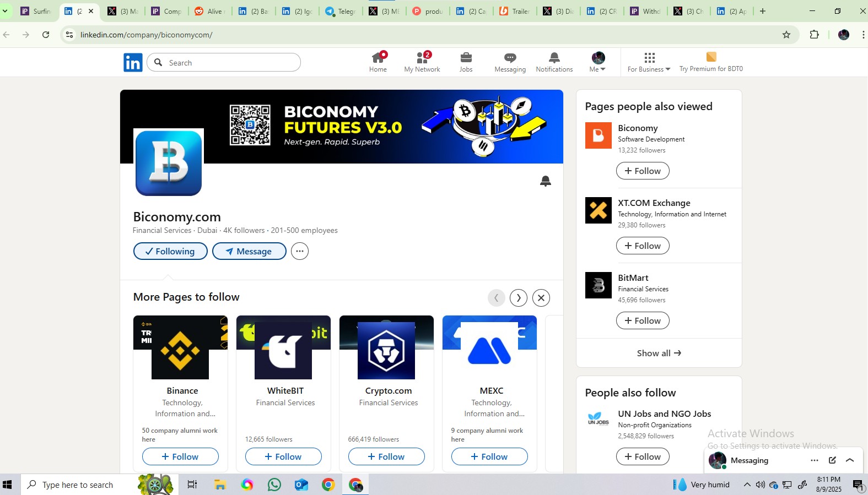Open WhiteBIT logo card
The width and height of the screenshot is (868, 495).
pyautogui.click(x=283, y=351)
